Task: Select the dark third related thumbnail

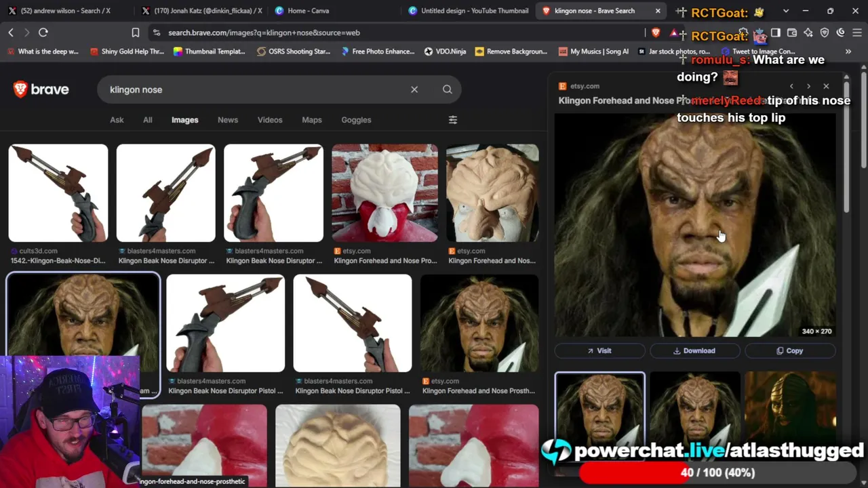Action: click(x=790, y=408)
